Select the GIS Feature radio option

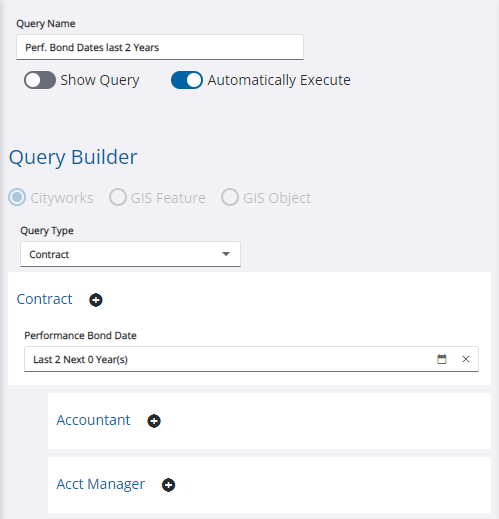tap(118, 197)
